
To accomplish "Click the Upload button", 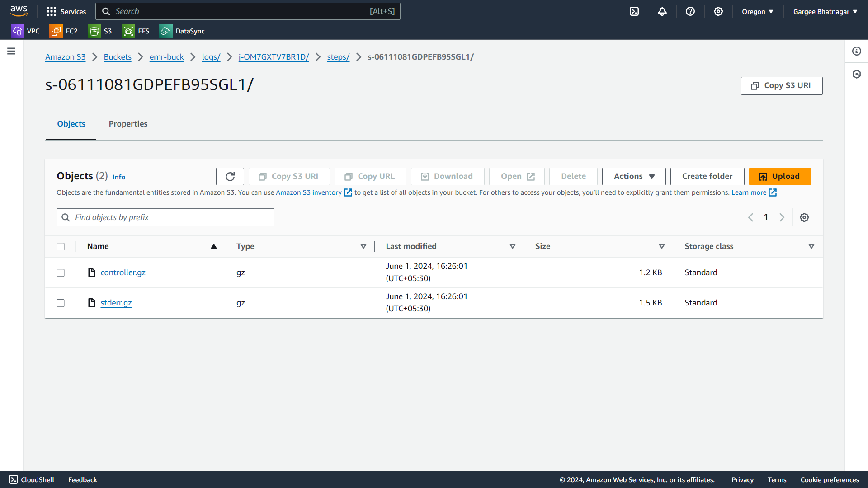I will (x=780, y=176).
